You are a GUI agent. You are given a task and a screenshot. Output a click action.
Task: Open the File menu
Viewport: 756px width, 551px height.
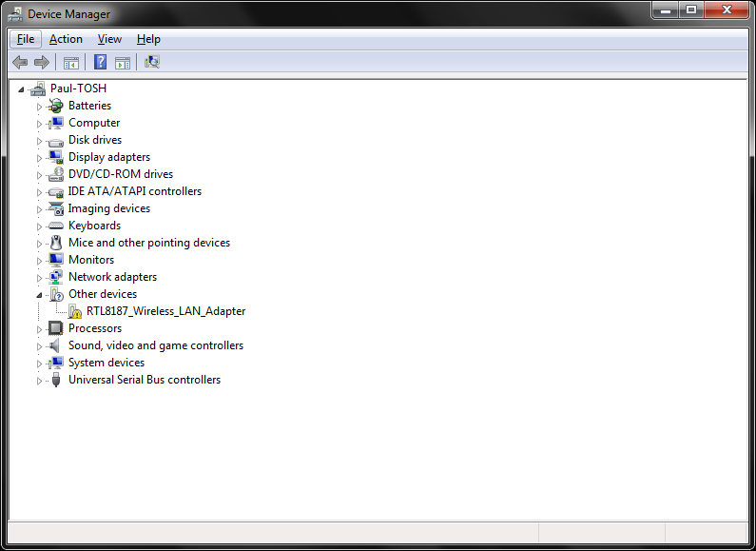pos(26,39)
